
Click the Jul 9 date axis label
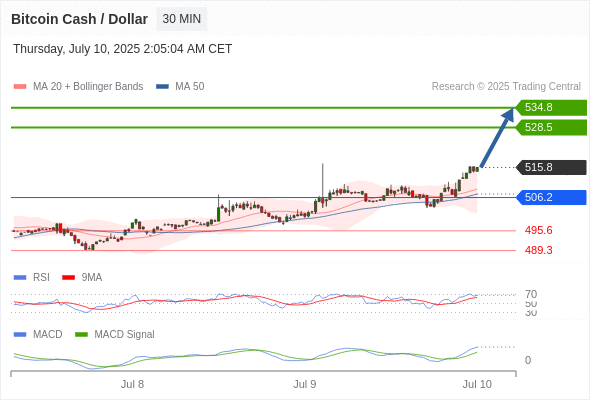tap(305, 385)
